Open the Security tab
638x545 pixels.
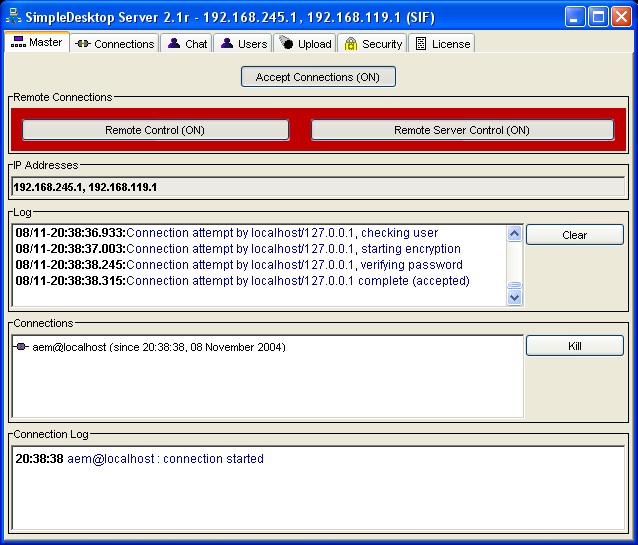tap(372, 43)
